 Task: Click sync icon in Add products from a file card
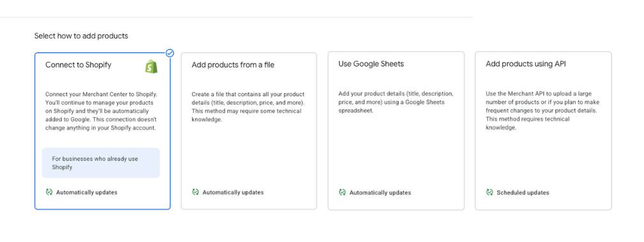pyautogui.click(x=195, y=192)
